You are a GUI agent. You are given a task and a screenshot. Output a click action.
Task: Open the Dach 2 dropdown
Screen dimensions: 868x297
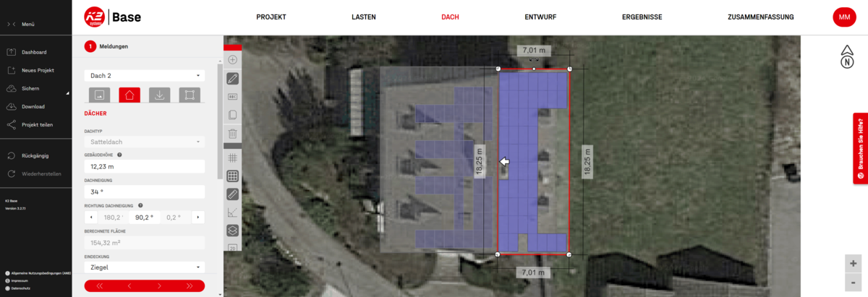(x=145, y=75)
